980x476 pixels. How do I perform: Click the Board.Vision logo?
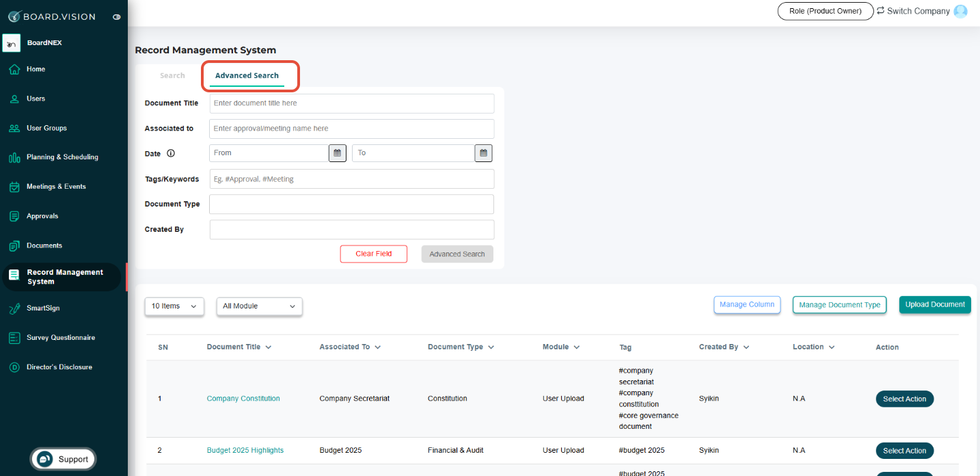pyautogui.click(x=52, y=16)
